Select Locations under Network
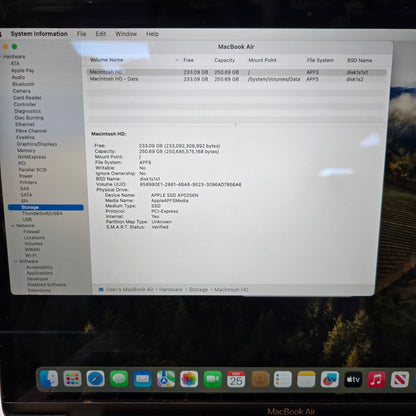The height and width of the screenshot is (416, 416). 34,238
